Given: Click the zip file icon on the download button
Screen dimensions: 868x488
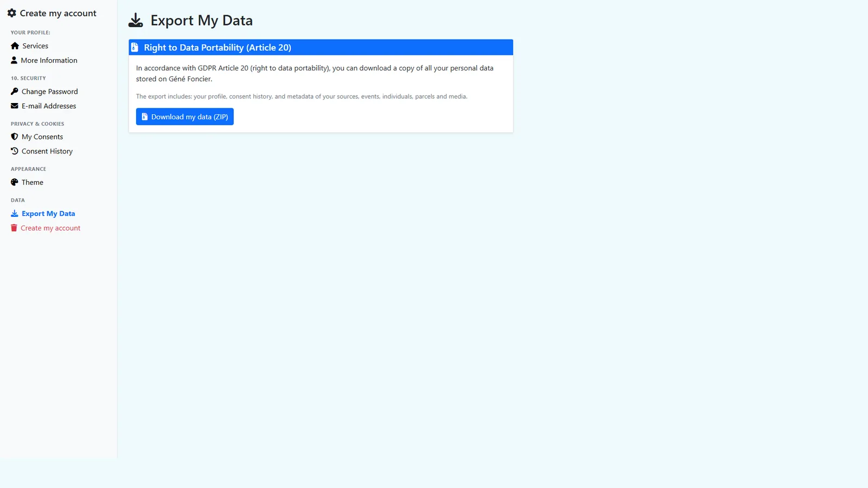Looking at the screenshot, I should (145, 117).
